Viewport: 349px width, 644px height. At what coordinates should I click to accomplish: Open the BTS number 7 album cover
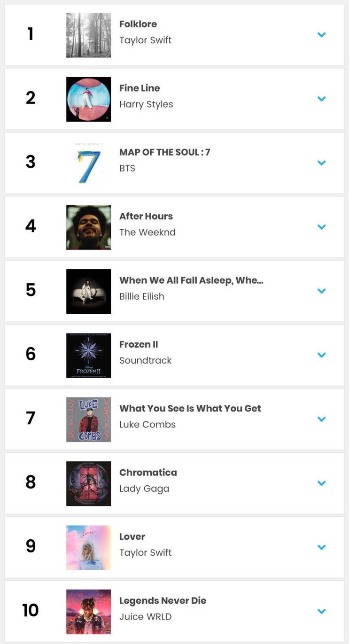pyautogui.click(x=89, y=163)
